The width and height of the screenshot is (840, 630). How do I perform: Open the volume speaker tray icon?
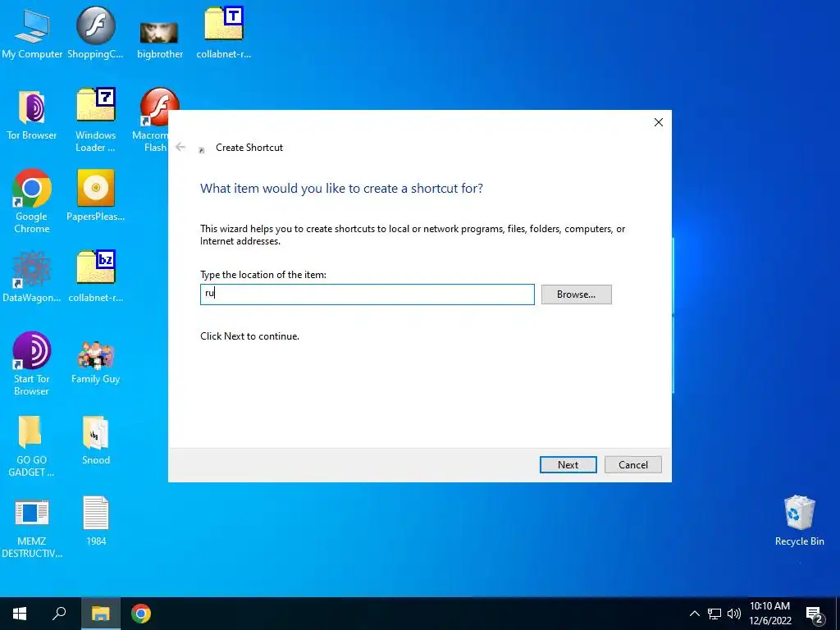tap(733, 614)
